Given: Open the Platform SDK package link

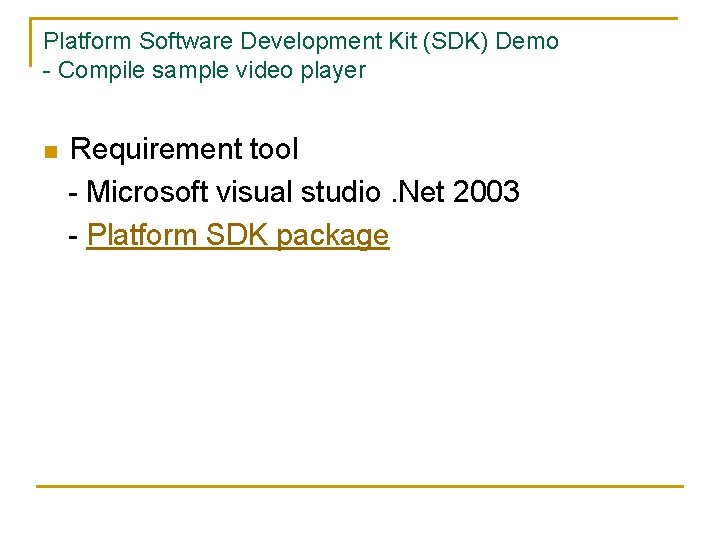Looking at the screenshot, I should pos(238,235).
